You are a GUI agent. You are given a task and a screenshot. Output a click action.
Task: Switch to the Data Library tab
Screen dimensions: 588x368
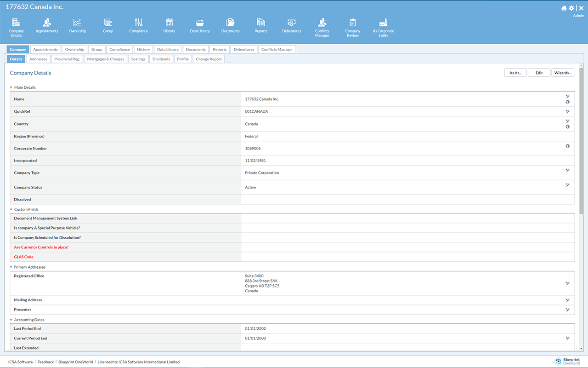(168, 49)
